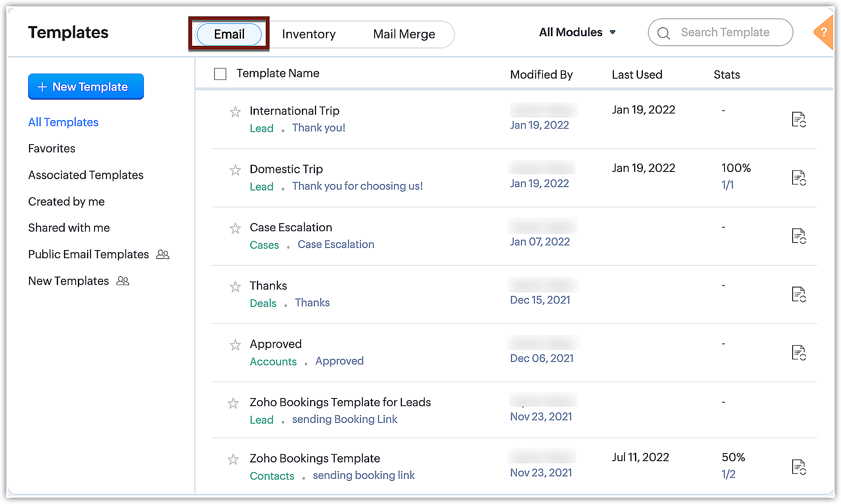Image resolution: width=841 pixels, height=504 pixels.
Task: Mark Zoho Bookings Template for Leads favorite
Action: pyautogui.click(x=233, y=404)
